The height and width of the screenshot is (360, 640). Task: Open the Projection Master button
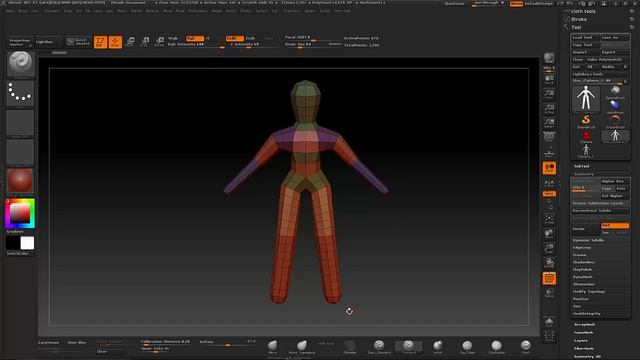(x=20, y=42)
